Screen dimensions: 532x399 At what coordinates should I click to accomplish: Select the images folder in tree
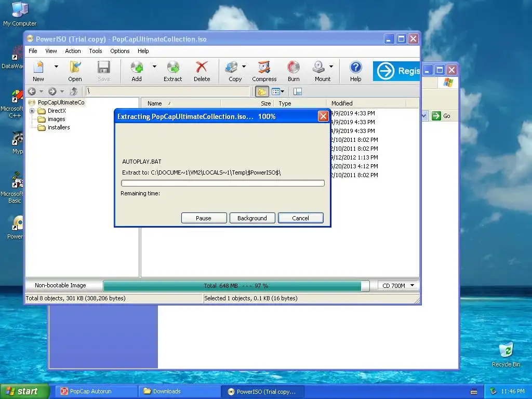pyautogui.click(x=56, y=119)
